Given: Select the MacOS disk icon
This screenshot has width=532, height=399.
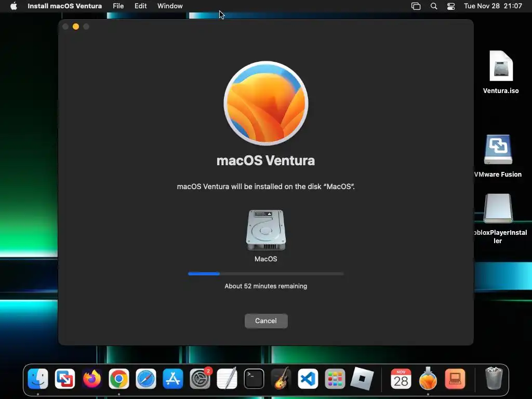Looking at the screenshot, I should [x=265, y=230].
